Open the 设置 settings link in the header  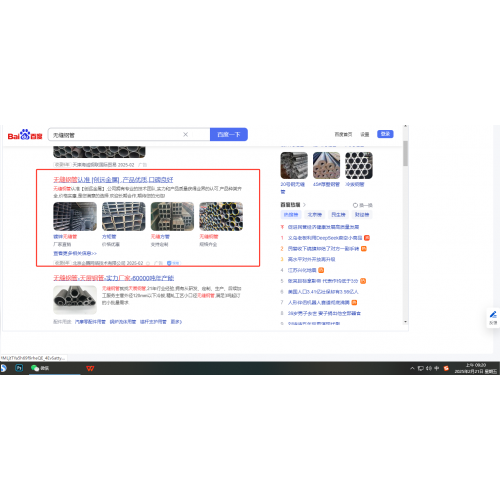click(365, 134)
